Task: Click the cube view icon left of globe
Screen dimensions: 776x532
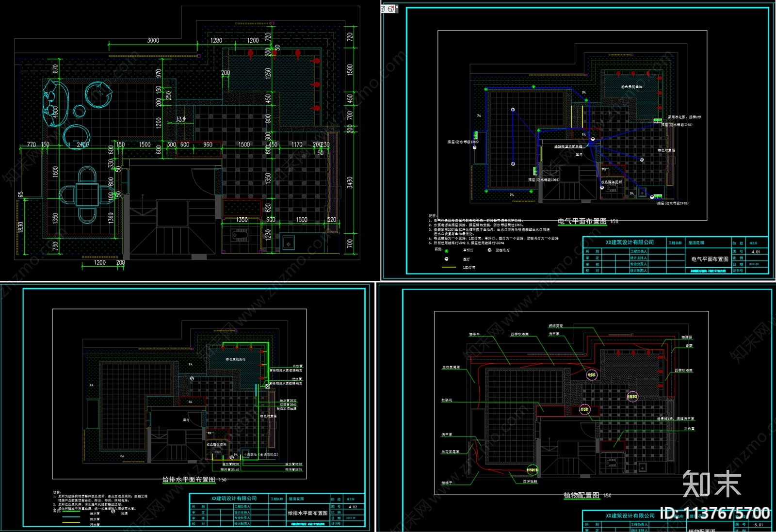Action: (x=384, y=8)
